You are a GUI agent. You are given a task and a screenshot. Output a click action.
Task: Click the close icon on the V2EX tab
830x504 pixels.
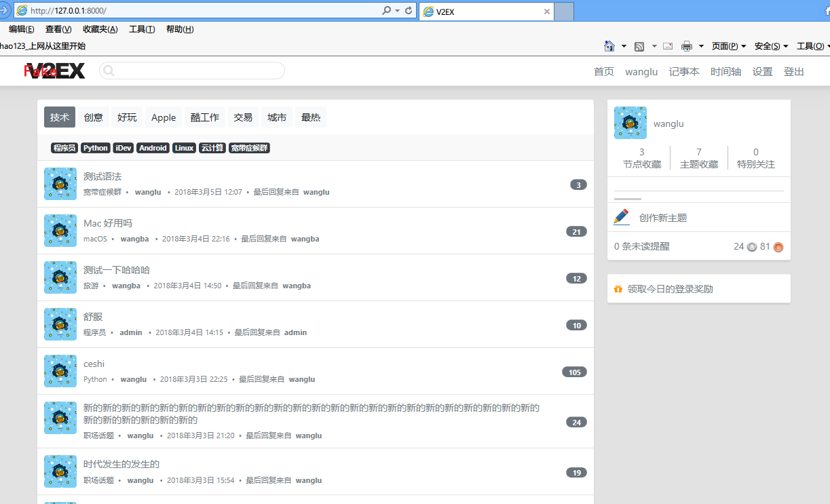coord(547,12)
